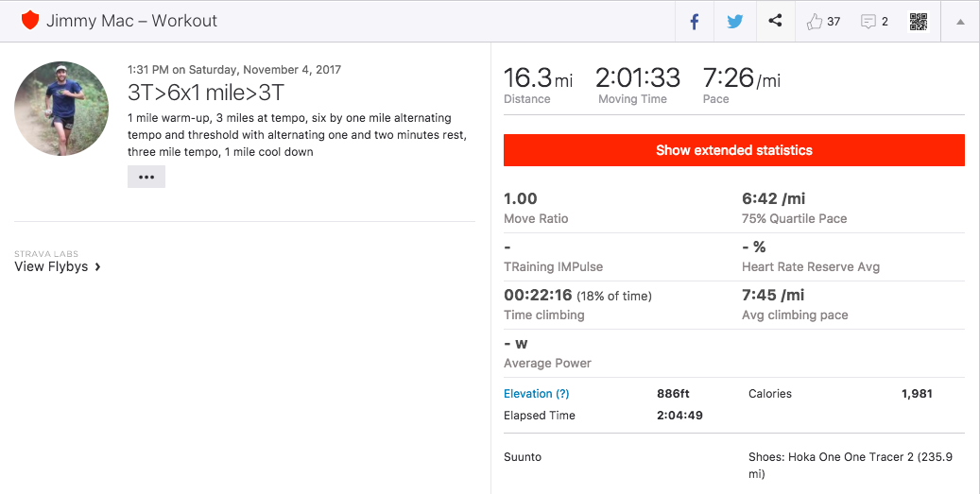The width and height of the screenshot is (980, 494).
Task: Share workout via Facebook icon
Action: pyautogui.click(x=695, y=21)
